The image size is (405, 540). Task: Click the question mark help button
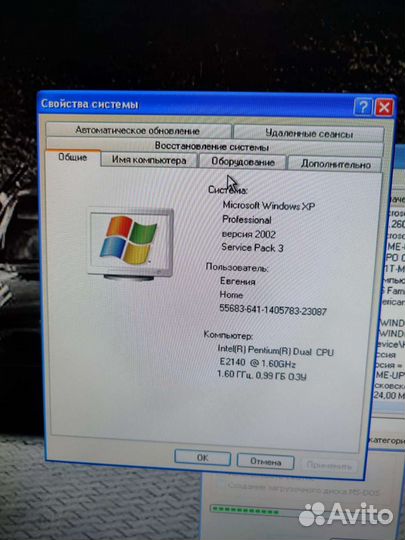363,107
